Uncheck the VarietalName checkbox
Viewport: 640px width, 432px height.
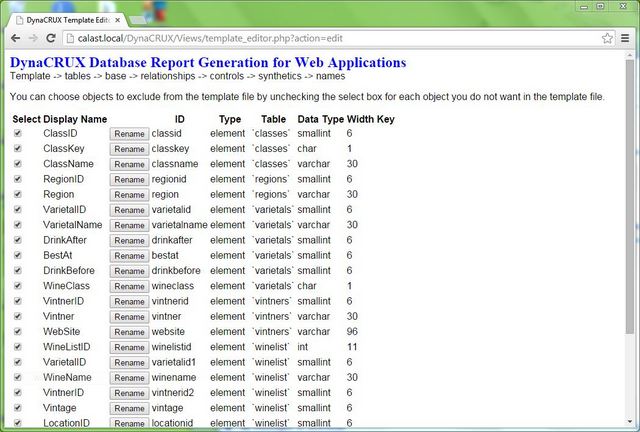tap(18, 225)
